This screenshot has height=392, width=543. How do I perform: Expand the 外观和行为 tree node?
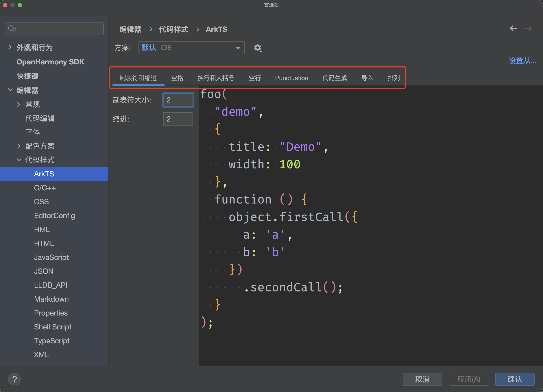click(x=10, y=47)
